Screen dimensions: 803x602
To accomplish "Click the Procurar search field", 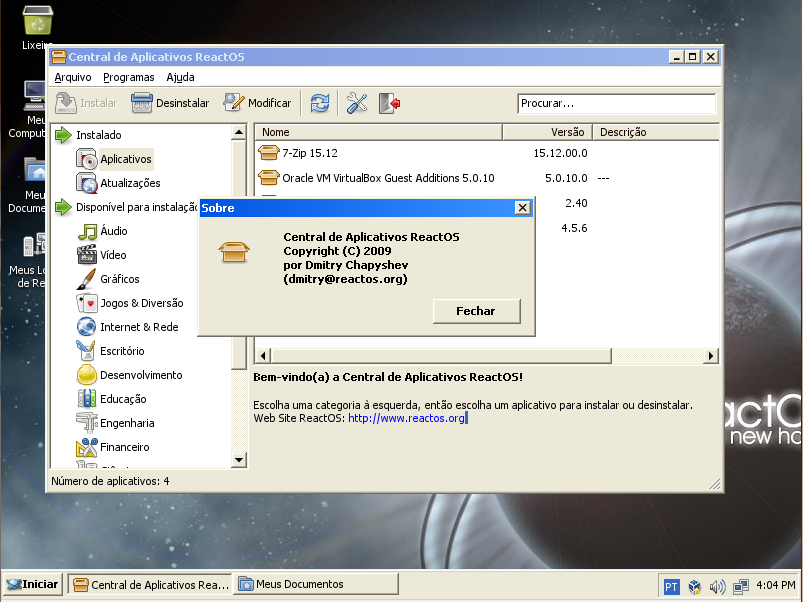I will [616, 103].
